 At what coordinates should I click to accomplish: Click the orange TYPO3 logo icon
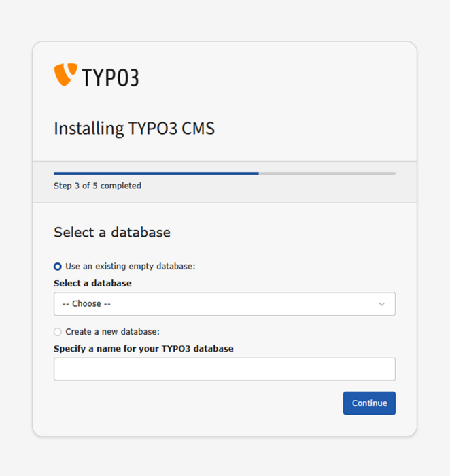65,75
